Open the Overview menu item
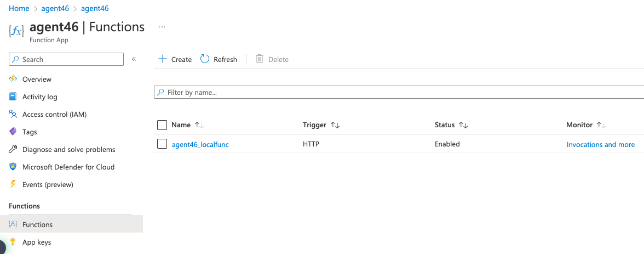The image size is (644, 254). tap(37, 79)
